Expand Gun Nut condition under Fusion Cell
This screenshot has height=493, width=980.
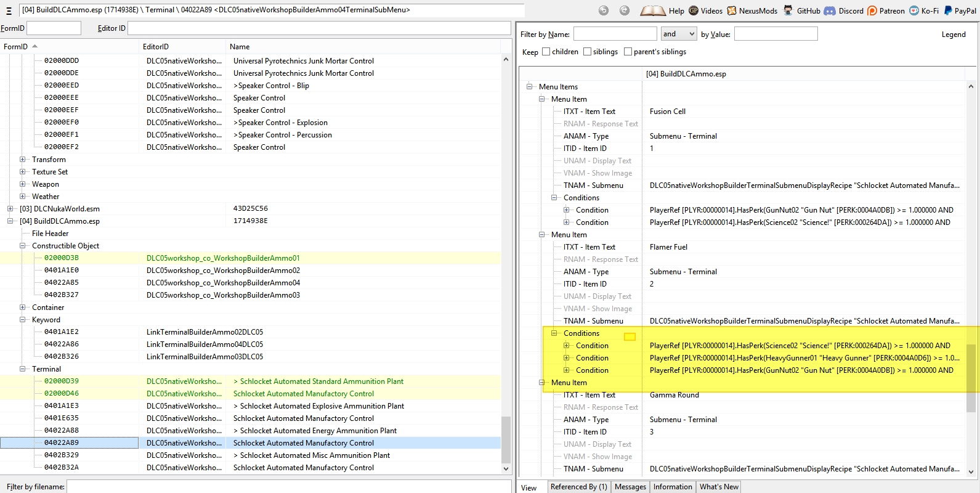(566, 210)
